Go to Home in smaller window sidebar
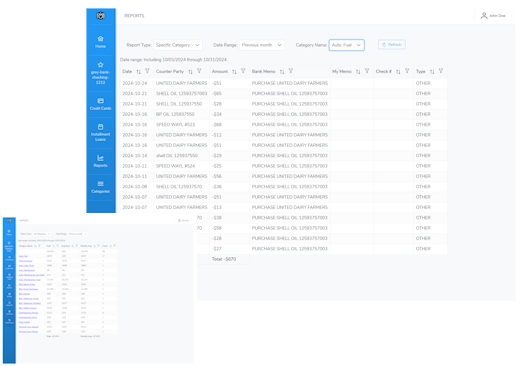524x366 pixels. coord(9,232)
